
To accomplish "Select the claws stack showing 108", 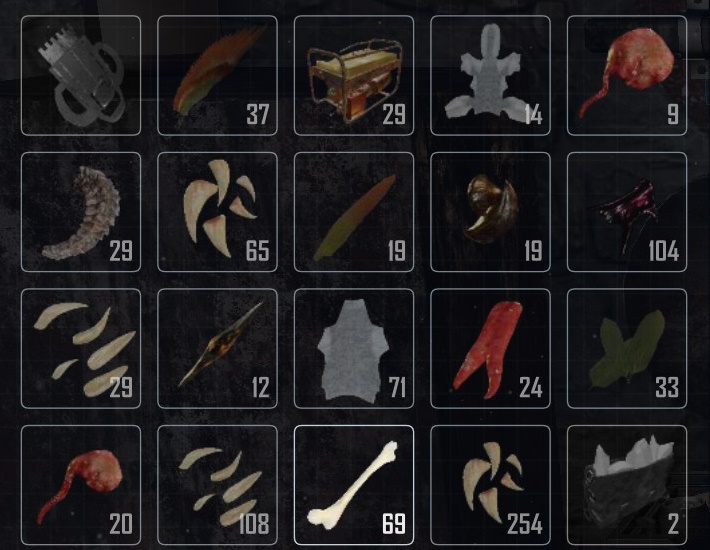I will click(217, 485).
